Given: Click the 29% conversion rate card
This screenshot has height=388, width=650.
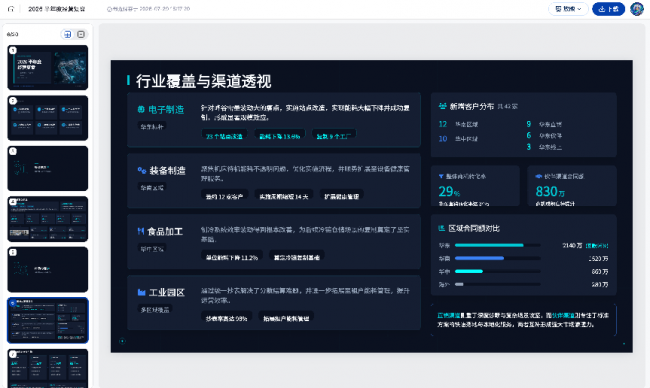Looking at the screenshot, I should click(x=475, y=186).
